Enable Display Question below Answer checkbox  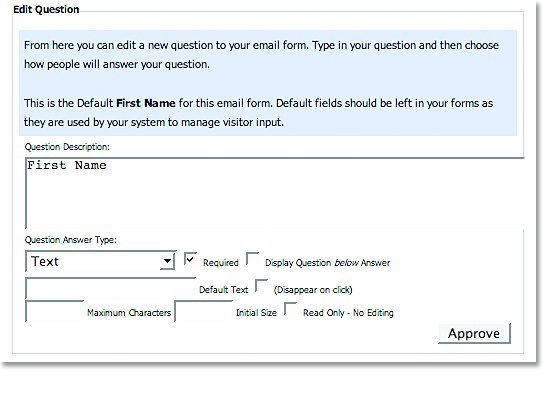point(253,259)
